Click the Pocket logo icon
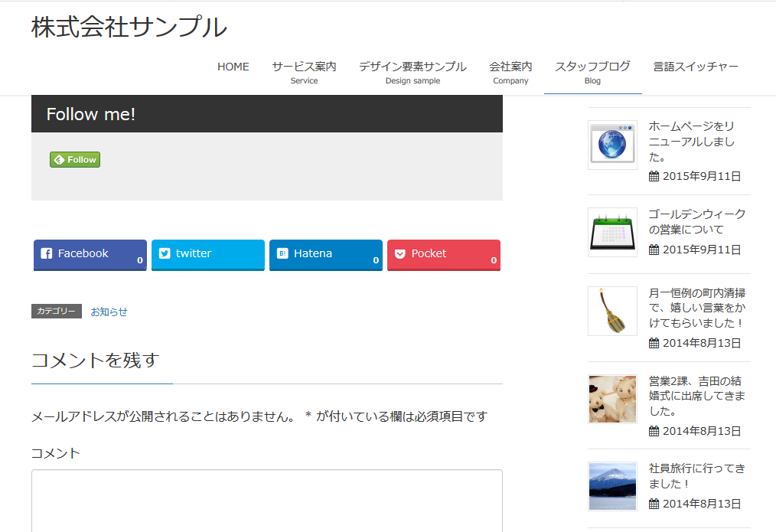The height and width of the screenshot is (532, 776). pyautogui.click(x=400, y=253)
